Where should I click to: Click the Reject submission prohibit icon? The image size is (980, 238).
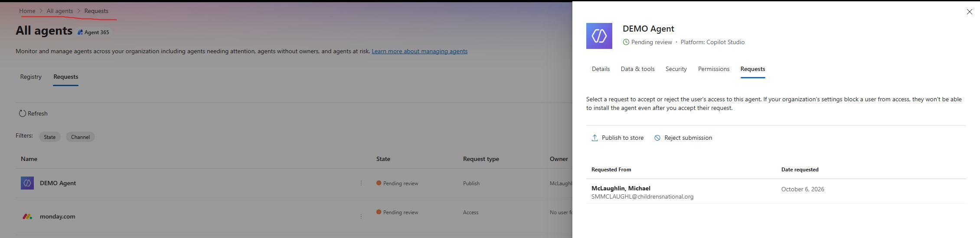click(657, 138)
